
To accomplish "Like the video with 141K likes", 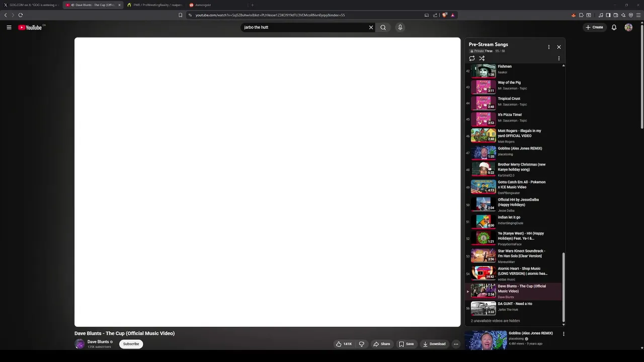I will pos(344,344).
